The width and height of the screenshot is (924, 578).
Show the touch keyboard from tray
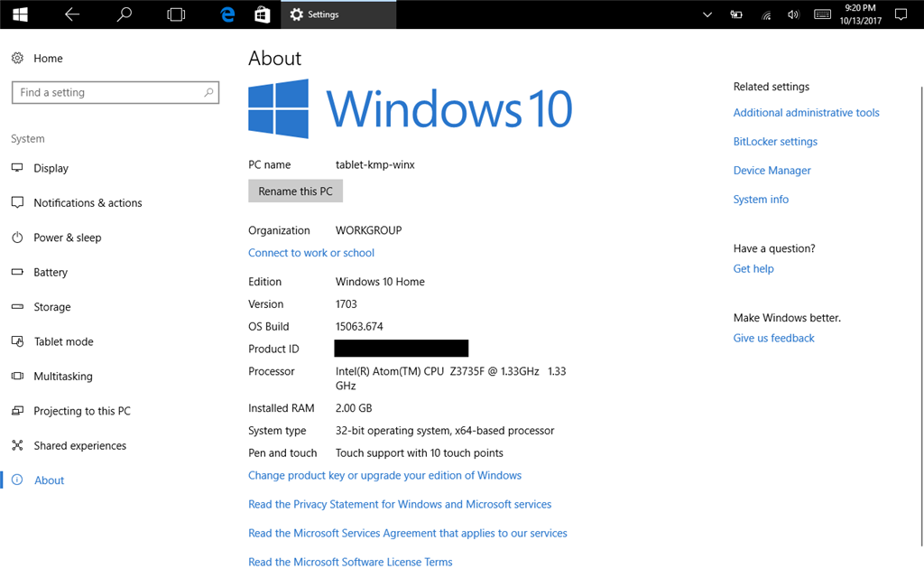point(823,14)
